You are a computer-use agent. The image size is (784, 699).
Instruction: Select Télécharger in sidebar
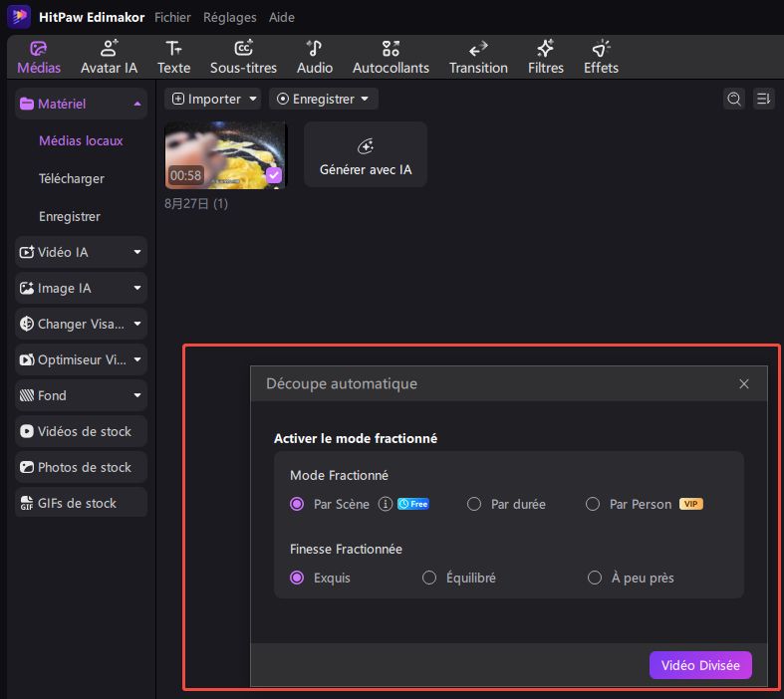[72, 179]
